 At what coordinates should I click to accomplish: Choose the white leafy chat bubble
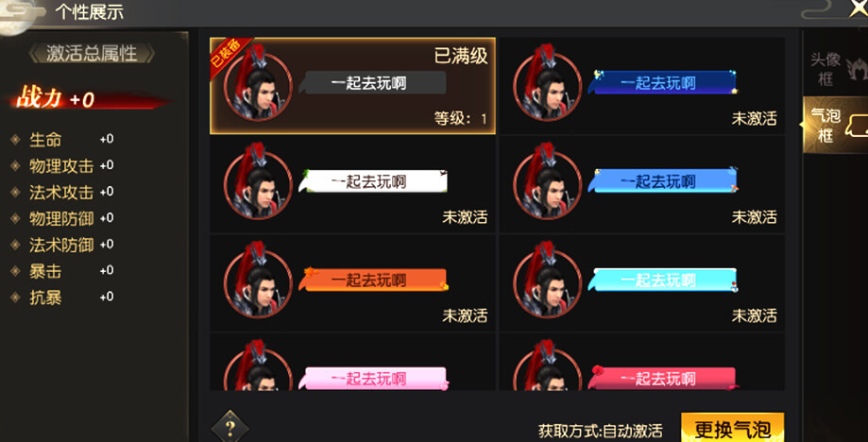pos(374,181)
